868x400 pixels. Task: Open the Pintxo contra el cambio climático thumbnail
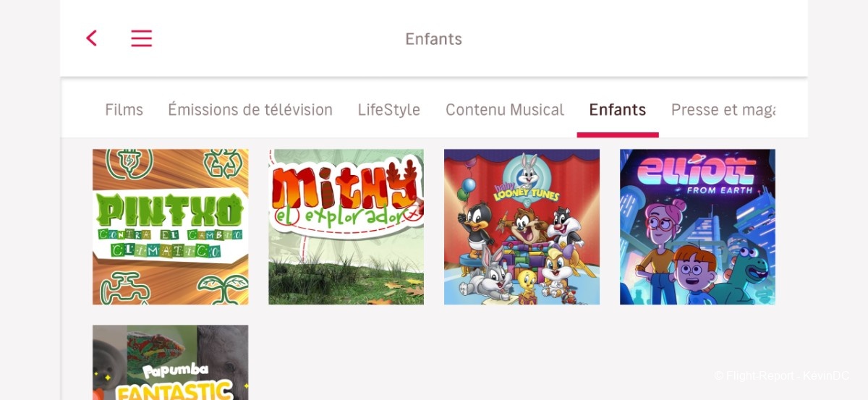[x=170, y=226]
